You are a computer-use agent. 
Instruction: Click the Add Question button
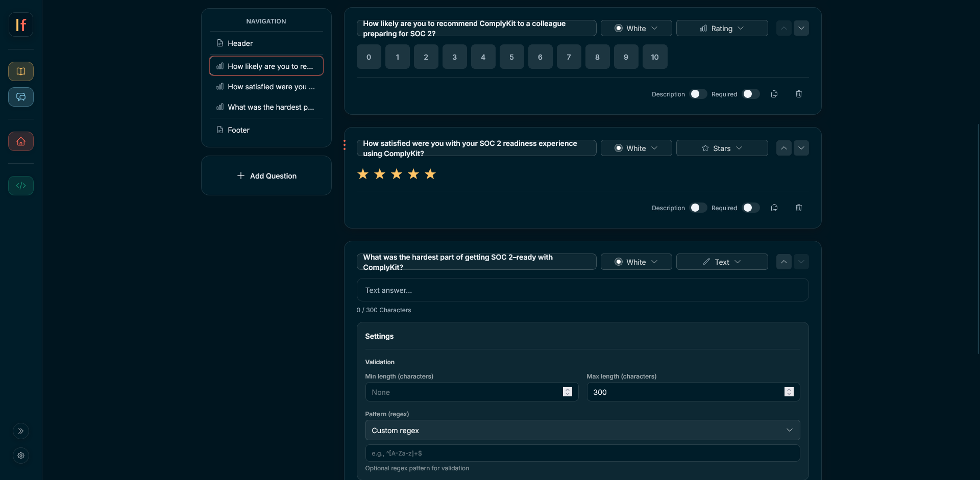tap(266, 175)
